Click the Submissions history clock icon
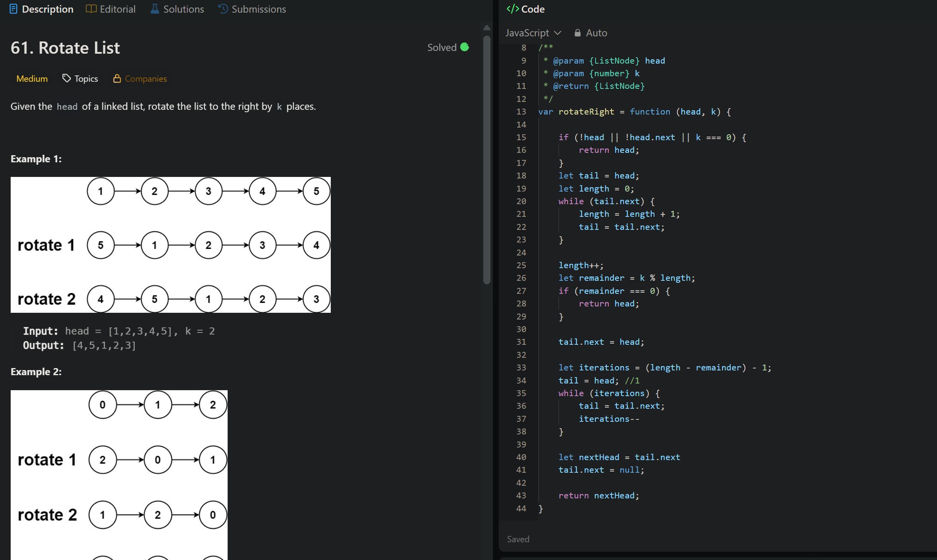This screenshot has height=560, width=937. coord(223,9)
